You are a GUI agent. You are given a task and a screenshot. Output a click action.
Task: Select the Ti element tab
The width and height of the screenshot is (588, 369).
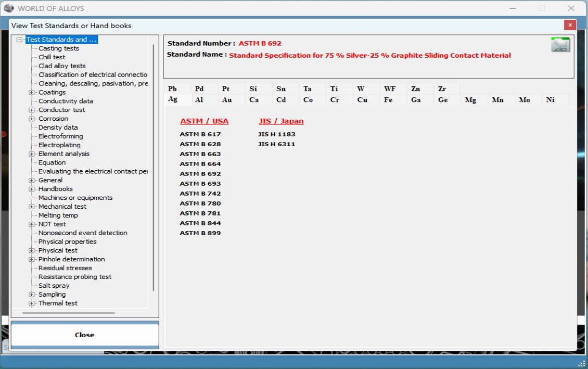pos(339,88)
